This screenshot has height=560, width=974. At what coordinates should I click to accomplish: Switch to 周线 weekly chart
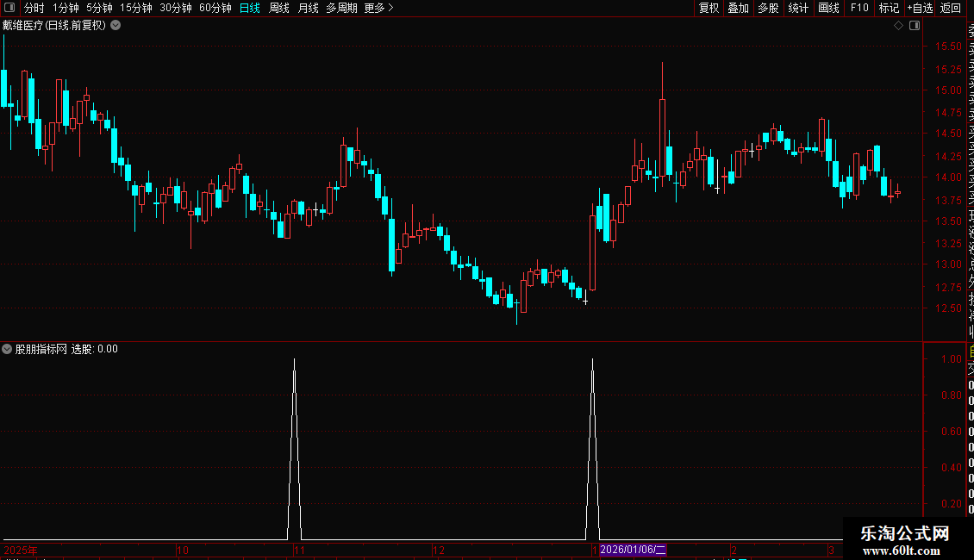279,8
